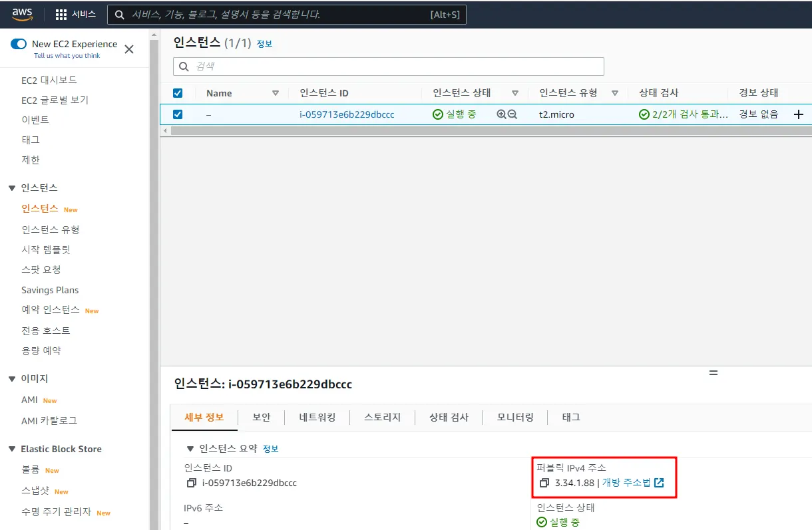The image size is (812, 530).
Task: Open the AMI 카탈로그 sidebar link
Action: tap(49, 420)
